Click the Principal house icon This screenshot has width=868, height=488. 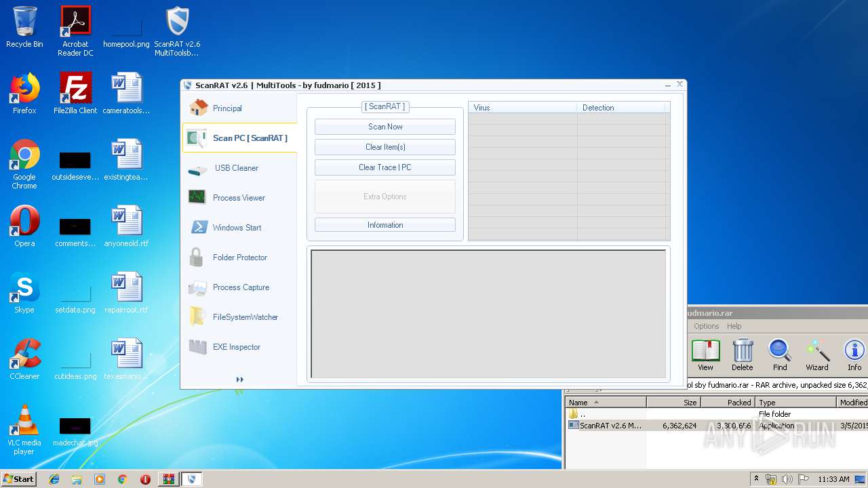pos(198,108)
